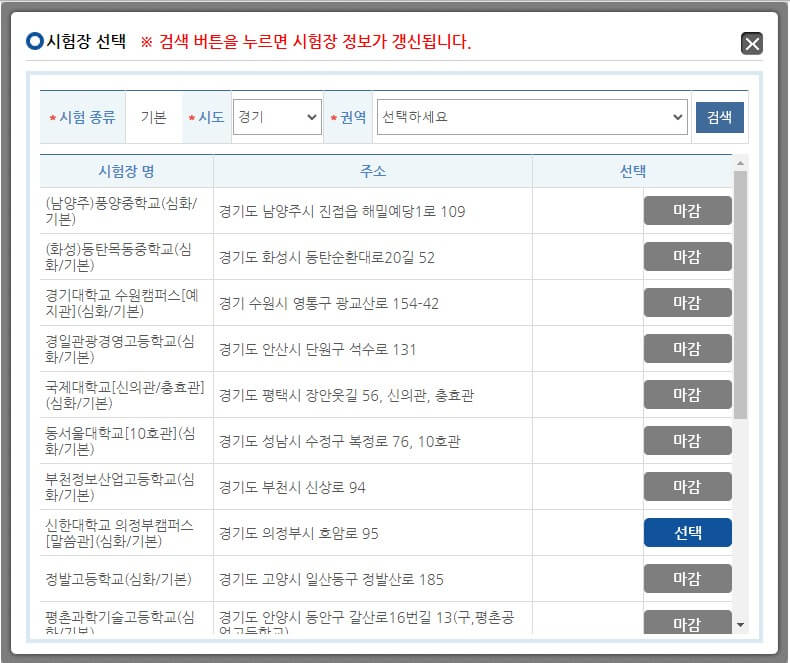Click the 주소 column header
Screen dimensions: 790x663
(x=373, y=171)
